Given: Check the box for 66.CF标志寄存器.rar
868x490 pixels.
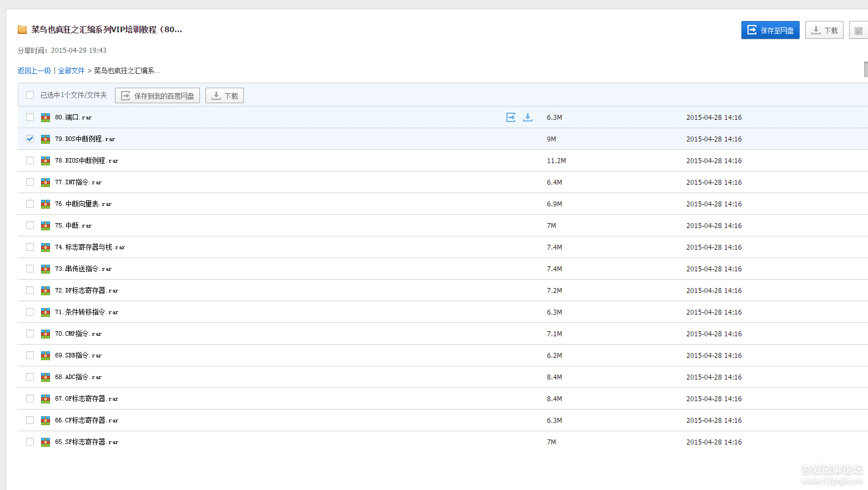Looking at the screenshot, I should point(30,420).
